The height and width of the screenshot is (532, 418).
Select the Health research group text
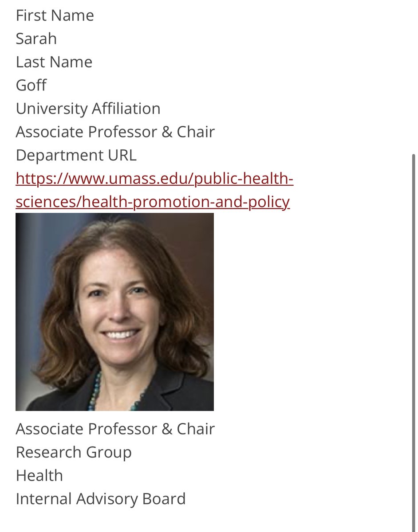point(39,476)
